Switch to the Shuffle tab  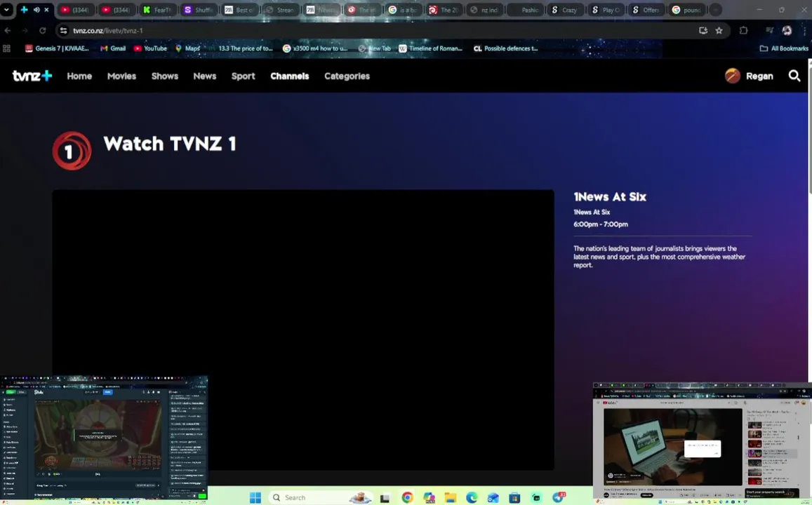click(199, 10)
